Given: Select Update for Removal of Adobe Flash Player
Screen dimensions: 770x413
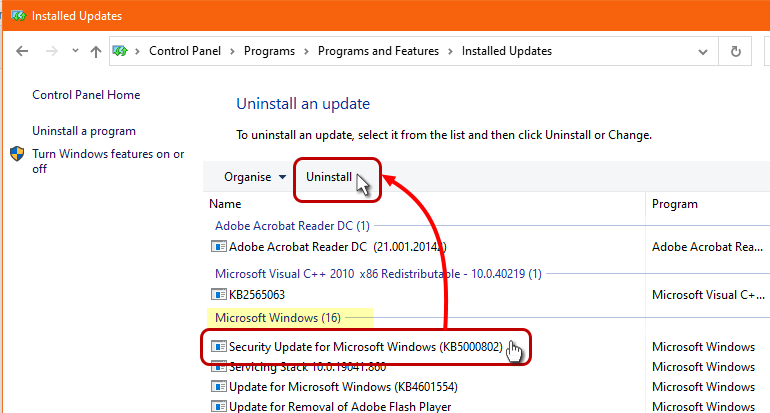Looking at the screenshot, I should pos(340,407).
